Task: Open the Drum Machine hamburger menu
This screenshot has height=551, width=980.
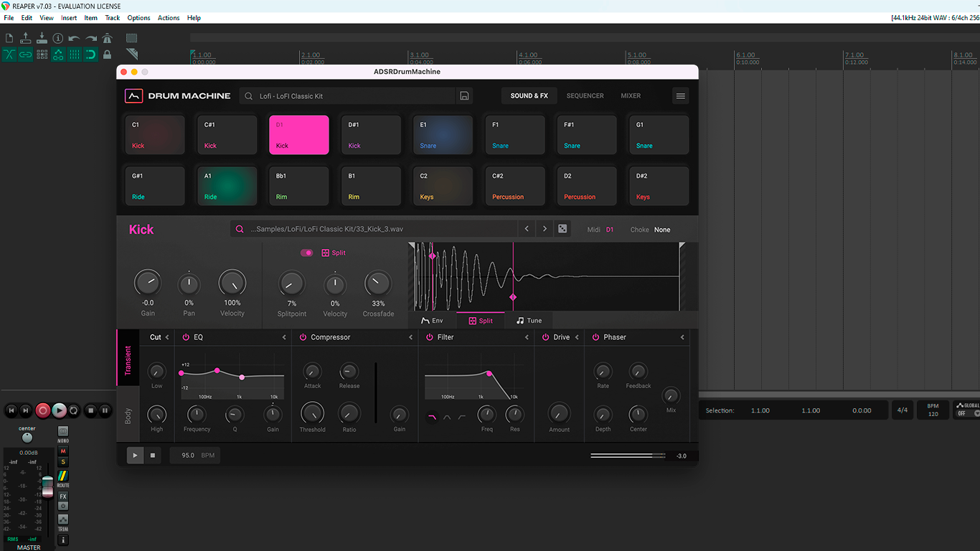Action: pyautogui.click(x=681, y=96)
